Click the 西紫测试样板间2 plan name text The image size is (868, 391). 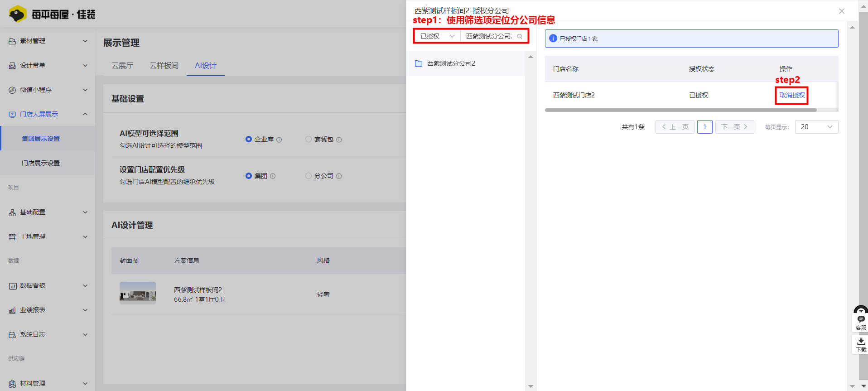198,290
